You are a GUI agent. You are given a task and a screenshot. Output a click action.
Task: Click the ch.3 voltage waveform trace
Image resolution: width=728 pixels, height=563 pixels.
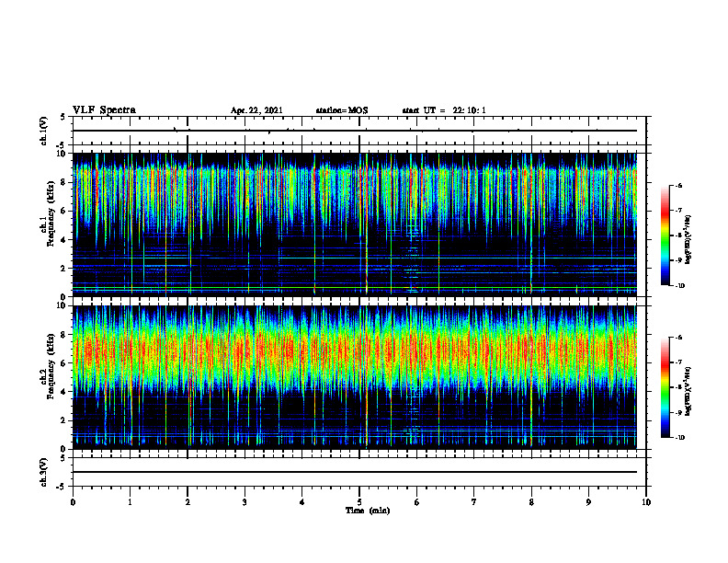point(355,472)
